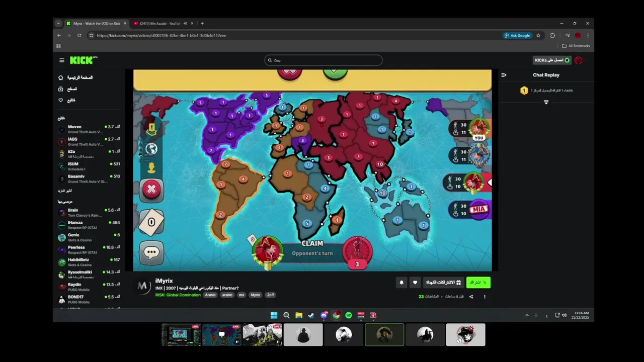Click the game's globe map view icon

pos(151,149)
